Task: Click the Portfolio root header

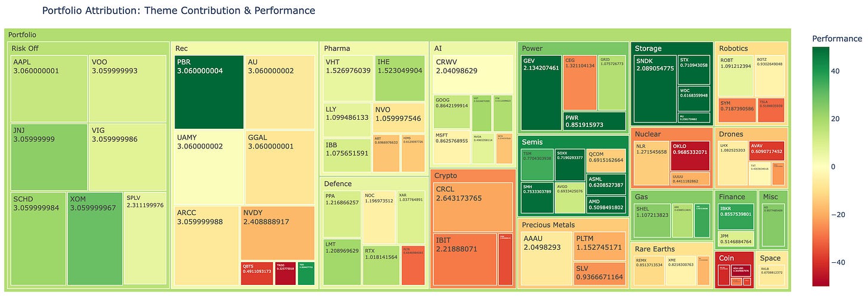Action: (398, 35)
